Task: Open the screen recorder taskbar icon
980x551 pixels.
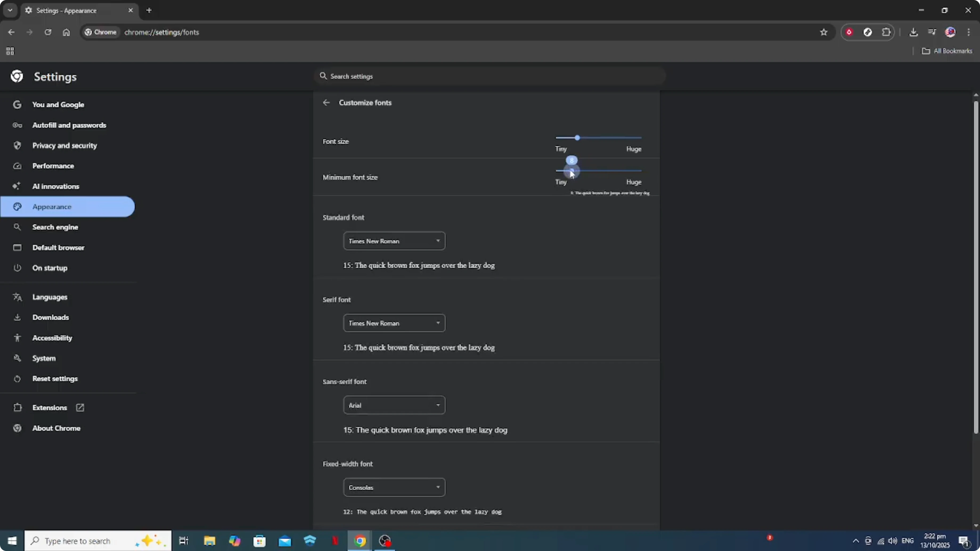Action: point(385,541)
